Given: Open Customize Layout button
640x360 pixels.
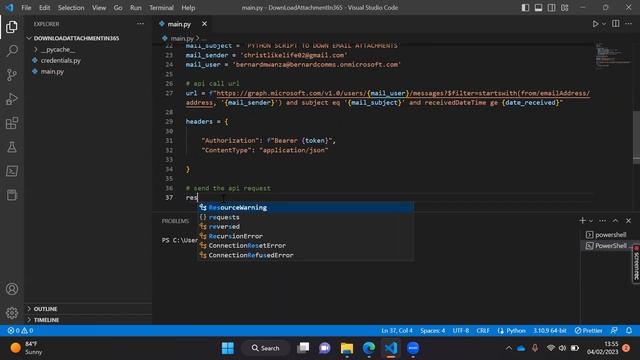Looking at the screenshot, I should (564, 7).
